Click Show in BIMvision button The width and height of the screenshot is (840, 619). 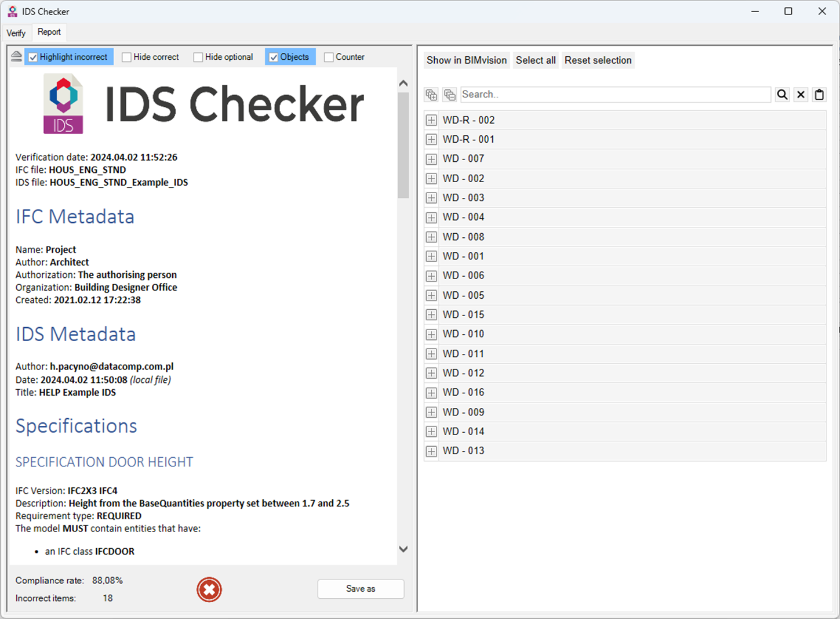click(467, 60)
